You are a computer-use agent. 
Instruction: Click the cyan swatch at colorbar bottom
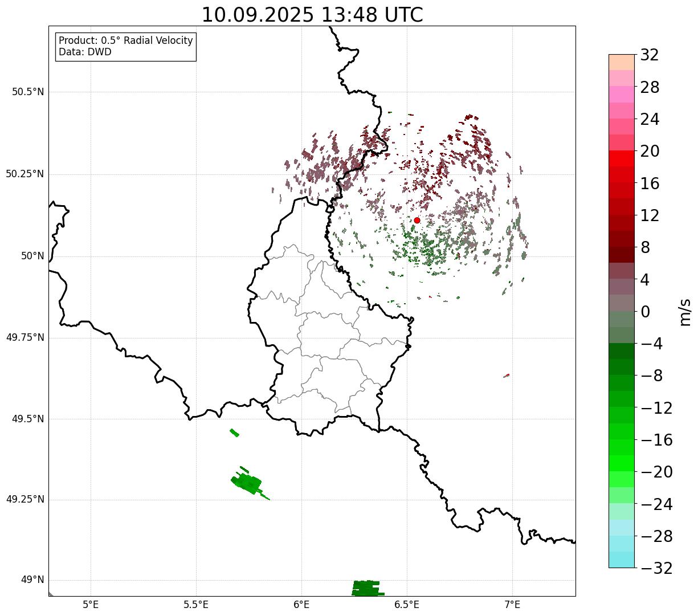point(622,560)
